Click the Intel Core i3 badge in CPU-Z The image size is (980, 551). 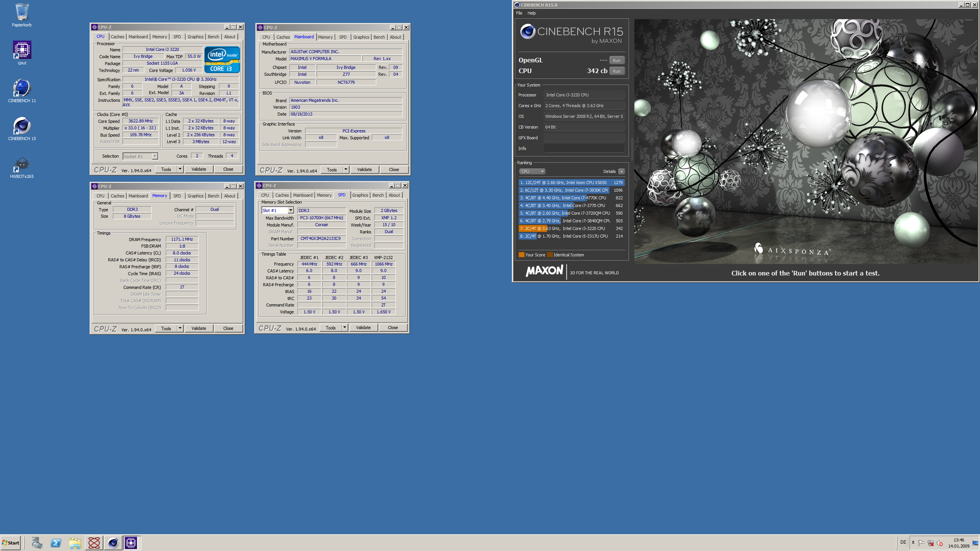pyautogui.click(x=222, y=59)
